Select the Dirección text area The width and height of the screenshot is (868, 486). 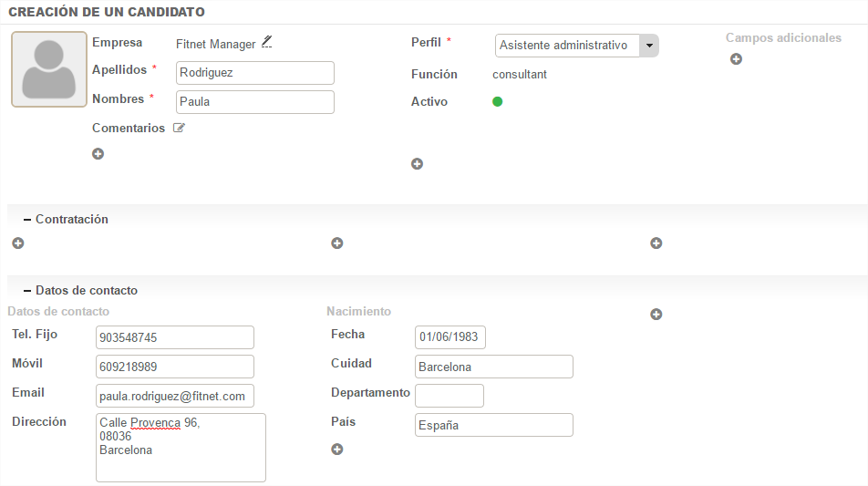[x=181, y=447]
